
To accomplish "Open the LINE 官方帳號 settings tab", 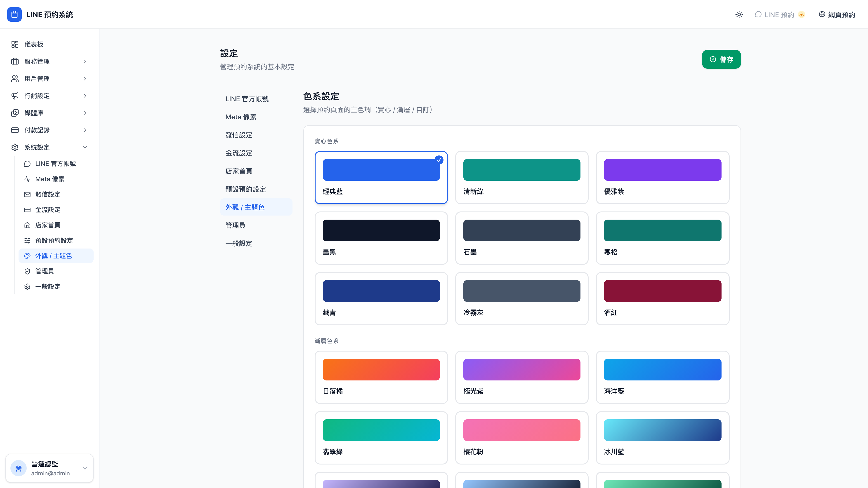I will [x=256, y=99].
